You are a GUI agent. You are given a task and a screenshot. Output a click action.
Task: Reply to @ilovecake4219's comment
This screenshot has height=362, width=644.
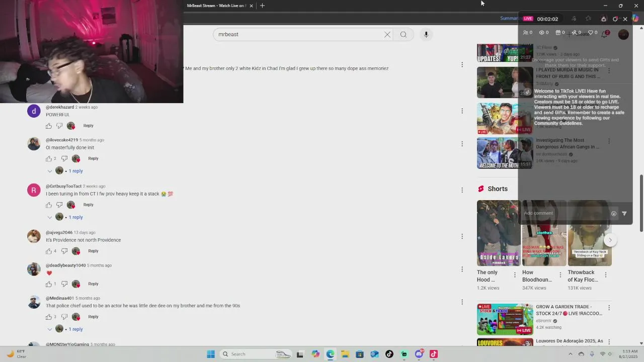pos(93,158)
